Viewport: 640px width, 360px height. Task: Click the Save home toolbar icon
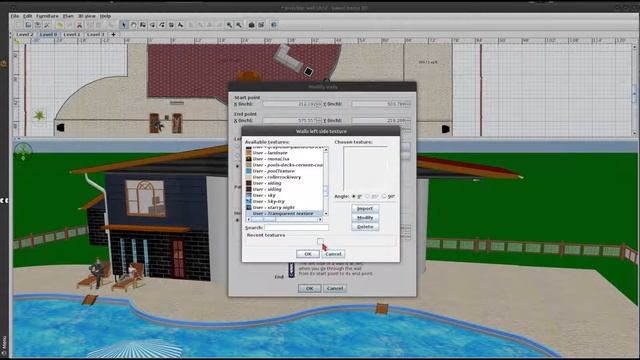38,25
